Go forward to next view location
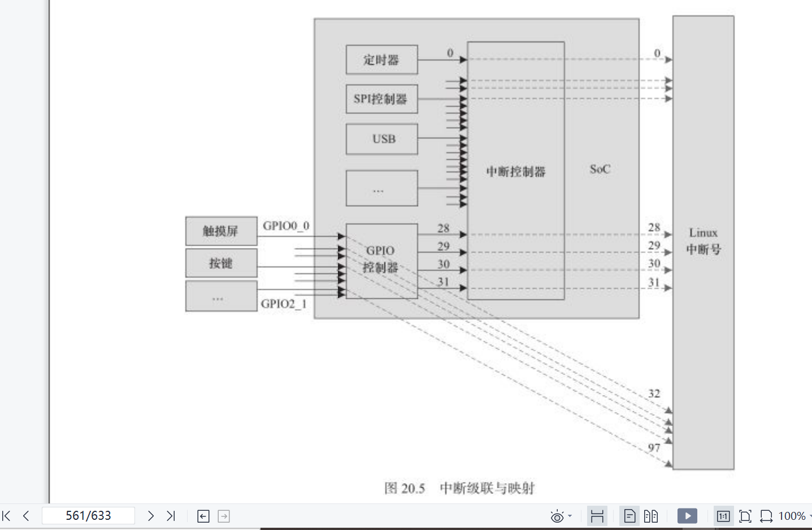812x530 pixels. point(224,516)
